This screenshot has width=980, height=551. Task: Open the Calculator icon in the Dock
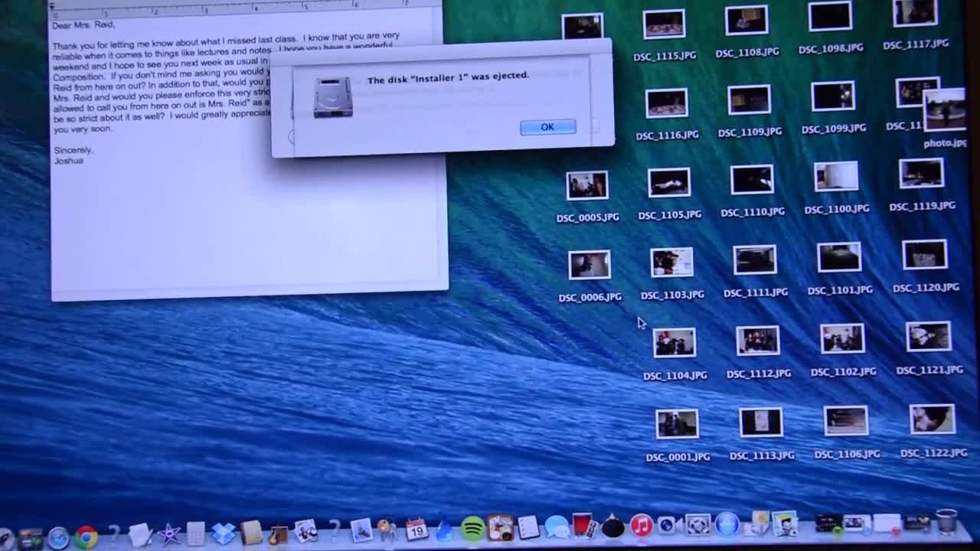195,533
